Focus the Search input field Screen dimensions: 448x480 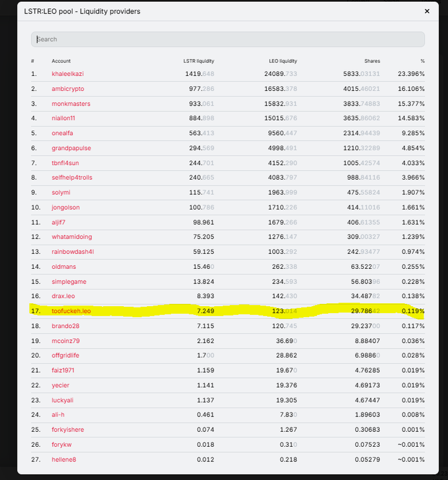pyautogui.click(x=228, y=39)
